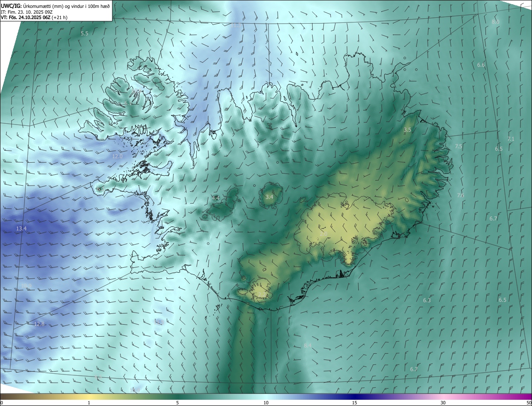Select the 11.3 value label

(237, 25)
